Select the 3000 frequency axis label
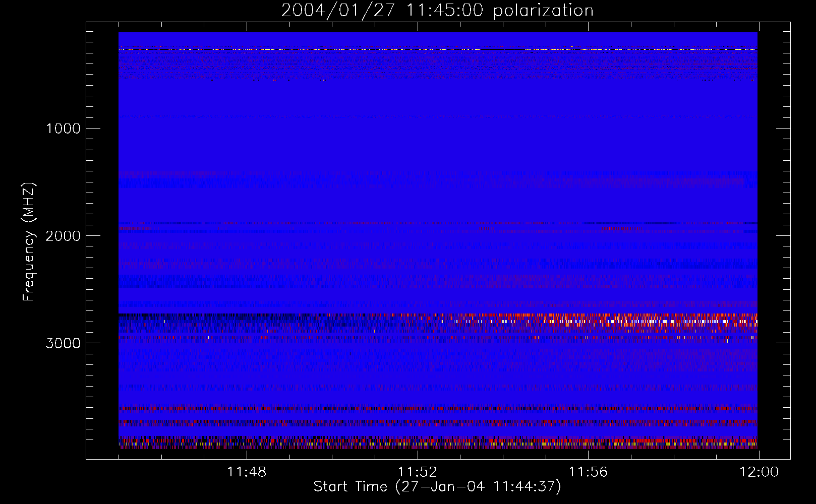This screenshot has width=816, height=504. click(x=63, y=343)
